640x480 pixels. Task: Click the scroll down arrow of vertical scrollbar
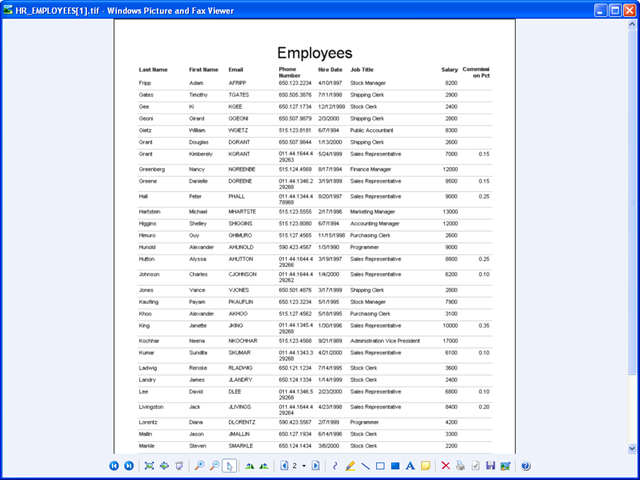(631, 449)
